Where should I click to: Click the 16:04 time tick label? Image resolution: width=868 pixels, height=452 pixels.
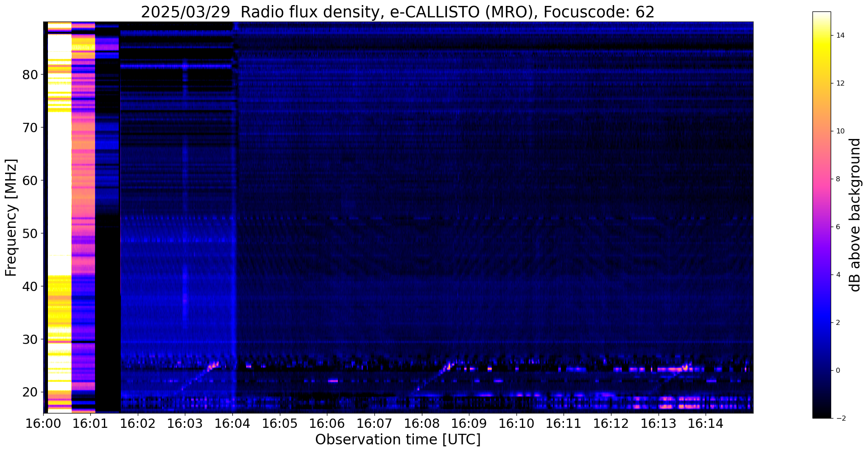click(x=232, y=423)
